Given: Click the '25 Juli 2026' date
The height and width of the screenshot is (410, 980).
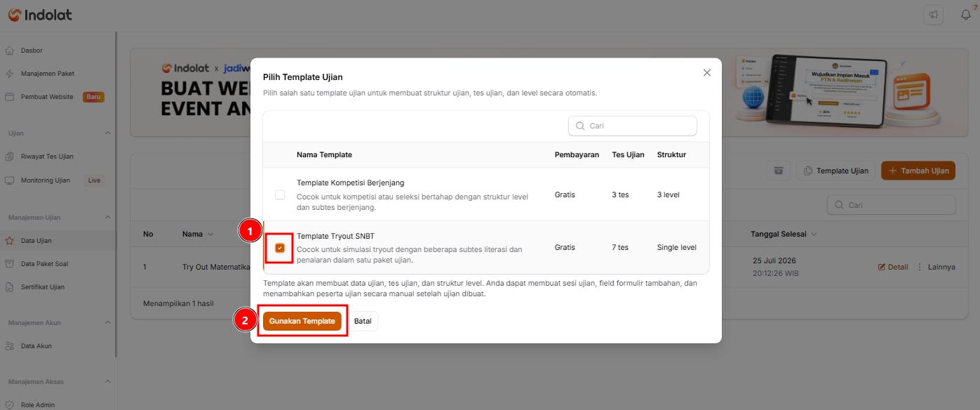Looking at the screenshot, I should pyautogui.click(x=773, y=260).
